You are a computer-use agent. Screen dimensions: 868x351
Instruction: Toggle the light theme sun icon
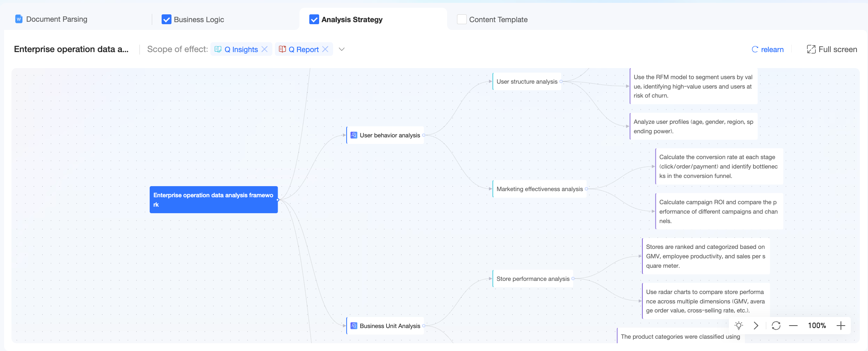tap(739, 326)
